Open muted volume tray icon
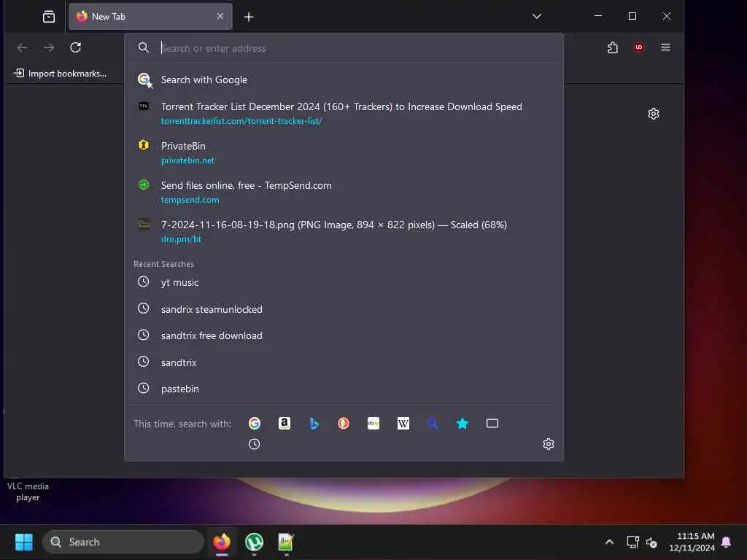Screen dimensions: 747x560 pyautogui.click(x=651, y=542)
